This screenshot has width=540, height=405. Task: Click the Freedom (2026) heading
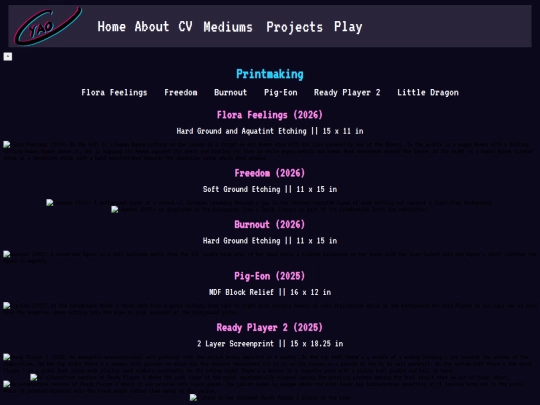pos(270,173)
